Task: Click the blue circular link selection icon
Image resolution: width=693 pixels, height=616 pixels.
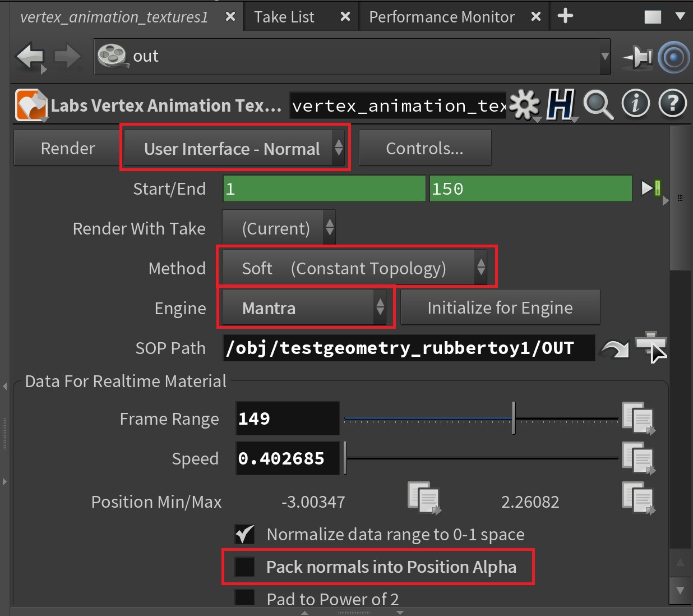Action: (673, 57)
